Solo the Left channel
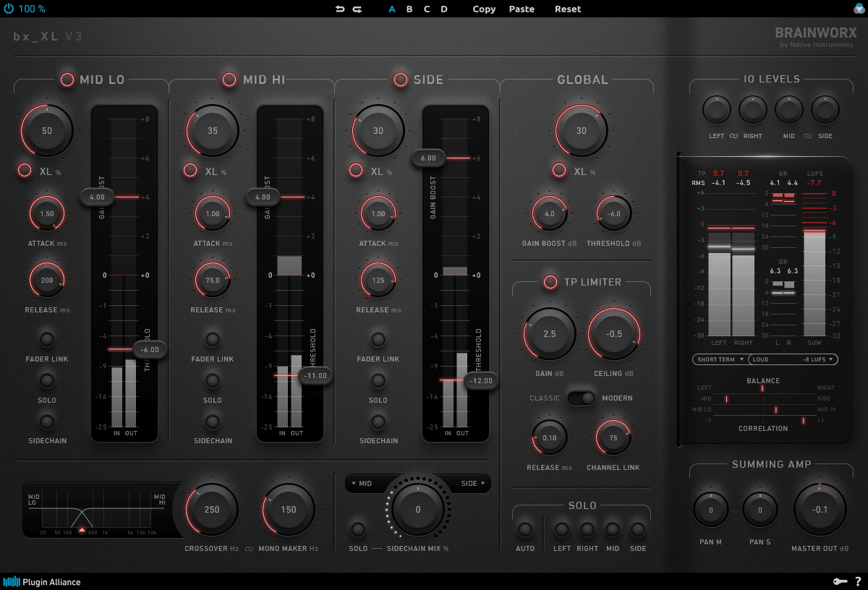The image size is (868, 590). tap(562, 529)
